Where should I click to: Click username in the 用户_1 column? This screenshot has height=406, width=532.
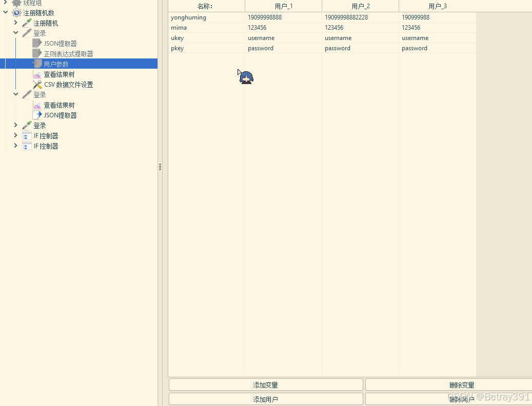(283, 38)
